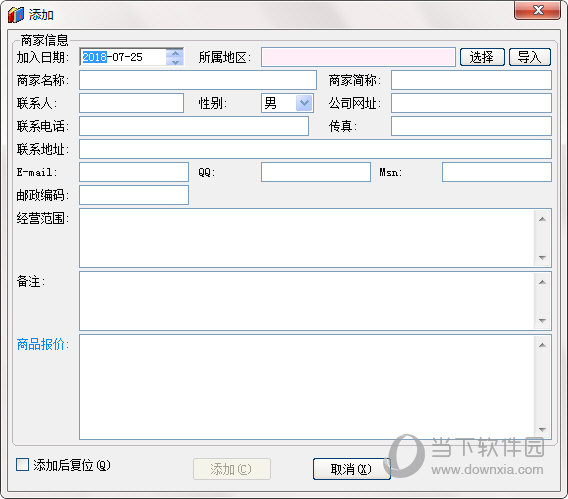Click the 取消(X) button

coord(351,469)
